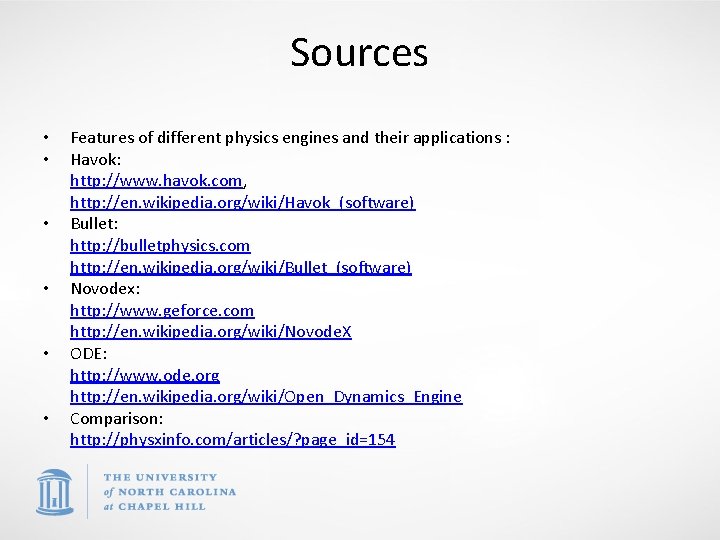Open the physxinfo.com comparison article link

(x=233, y=440)
